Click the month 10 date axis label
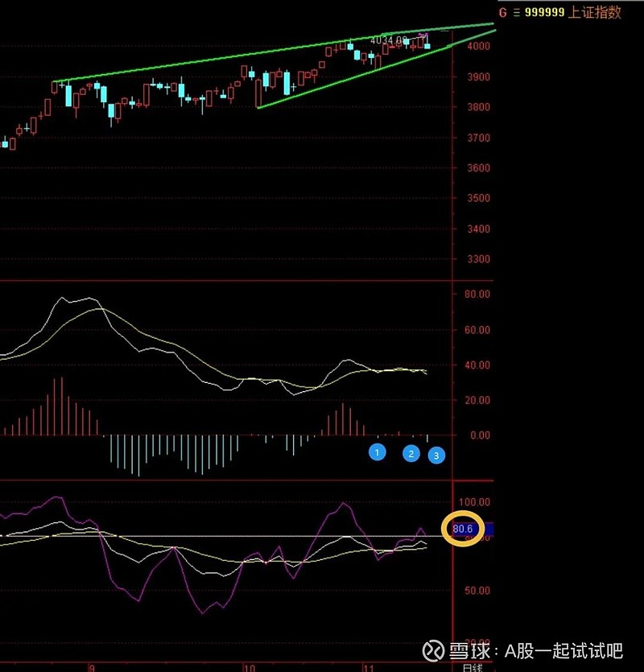The width and height of the screenshot is (644, 672). pos(249,668)
